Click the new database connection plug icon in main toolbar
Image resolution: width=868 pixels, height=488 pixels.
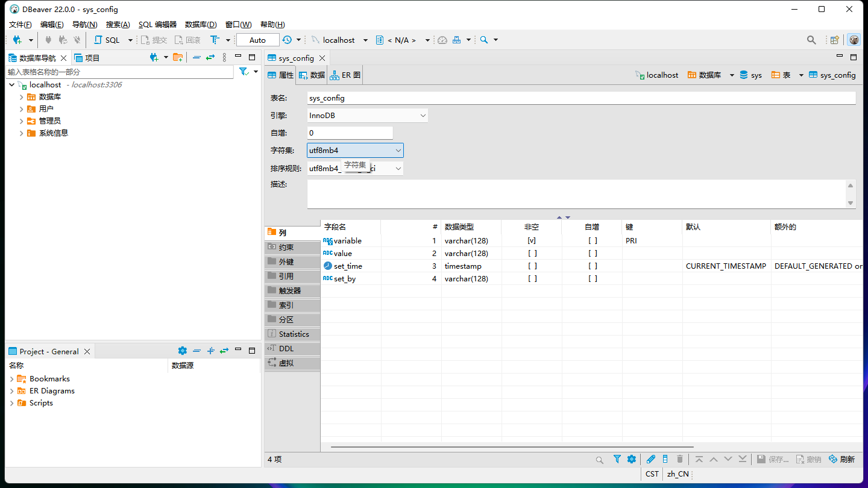17,40
